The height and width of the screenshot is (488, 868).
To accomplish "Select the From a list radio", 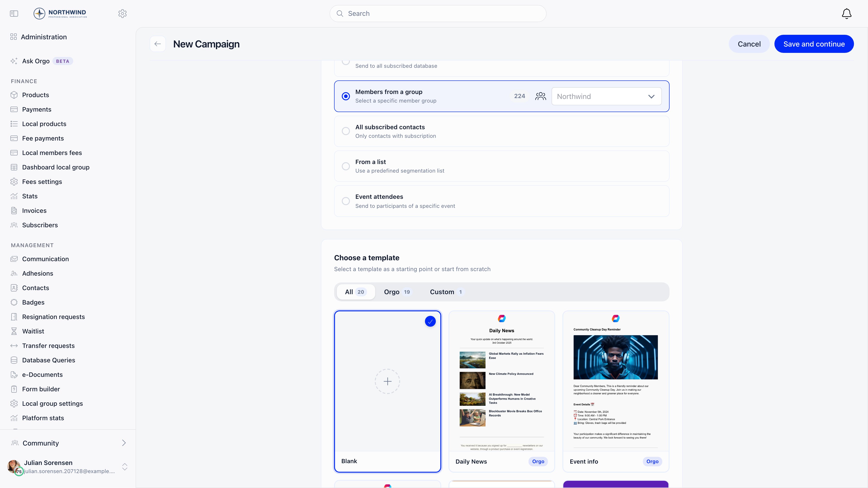I will (346, 166).
